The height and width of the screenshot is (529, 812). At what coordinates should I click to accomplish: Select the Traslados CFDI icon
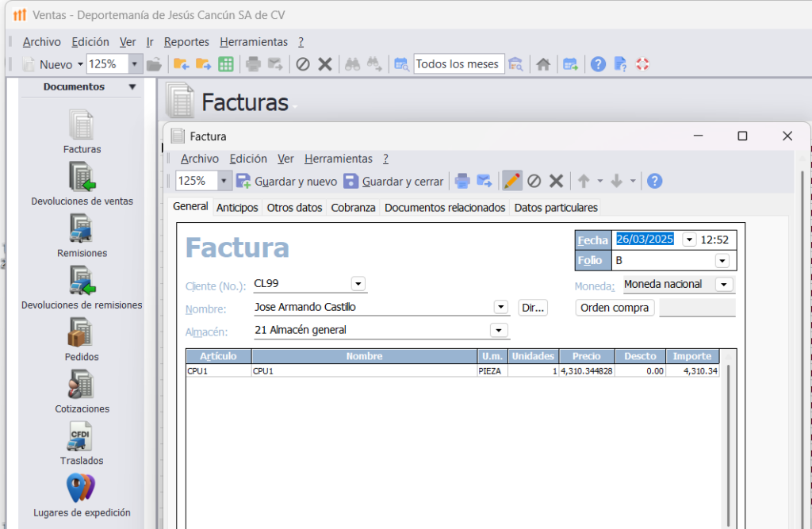pos(82,437)
